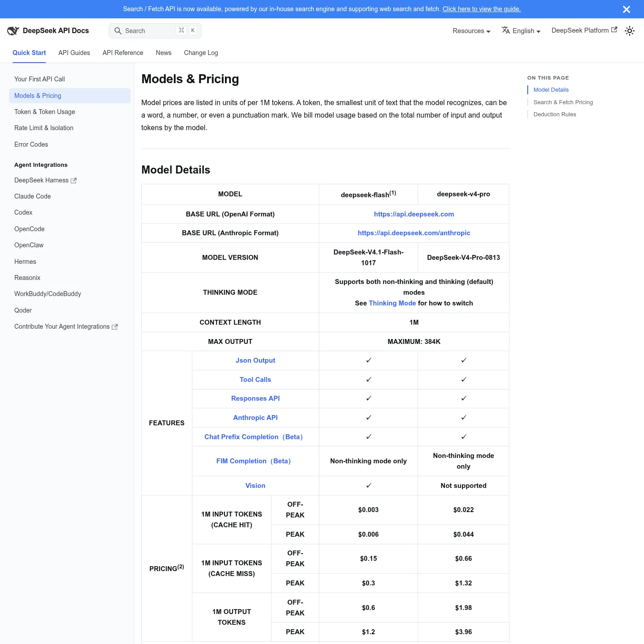This screenshot has height=644, width=644.
Task: Click 'Click here to view the guide' link
Action: pos(482,9)
